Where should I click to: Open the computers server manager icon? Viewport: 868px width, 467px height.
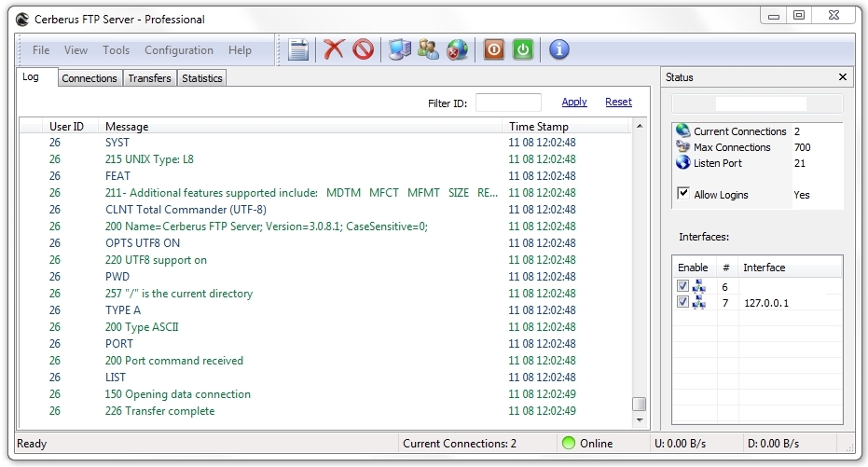click(x=399, y=49)
